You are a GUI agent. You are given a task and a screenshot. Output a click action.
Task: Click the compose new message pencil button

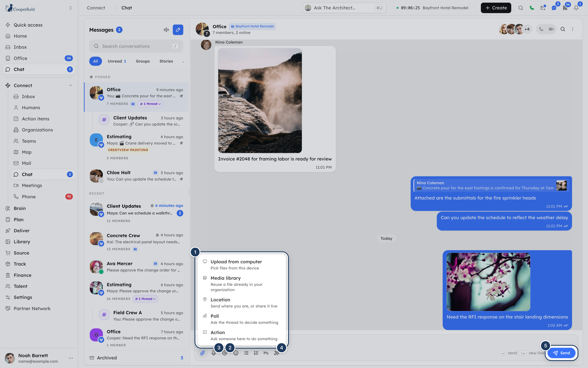coord(178,30)
